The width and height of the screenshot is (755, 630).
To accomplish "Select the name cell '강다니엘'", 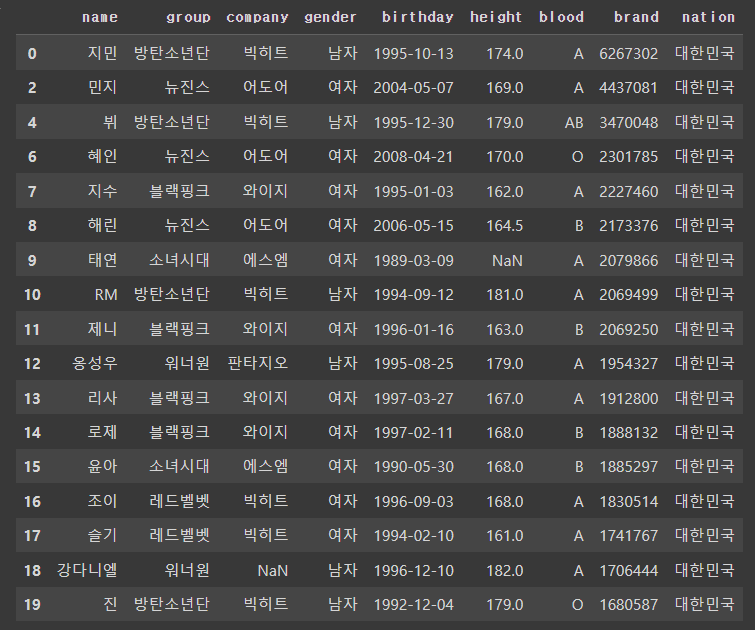I will coord(87,570).
